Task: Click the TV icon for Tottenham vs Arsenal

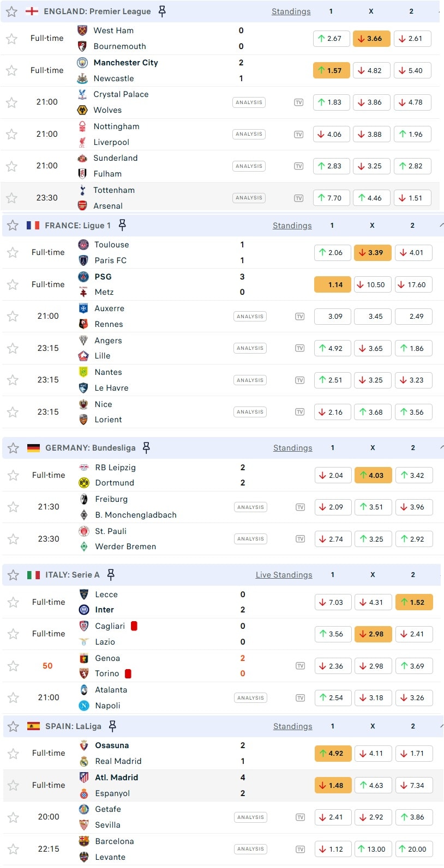Action: pyautogui.click(x=299, y=198)
